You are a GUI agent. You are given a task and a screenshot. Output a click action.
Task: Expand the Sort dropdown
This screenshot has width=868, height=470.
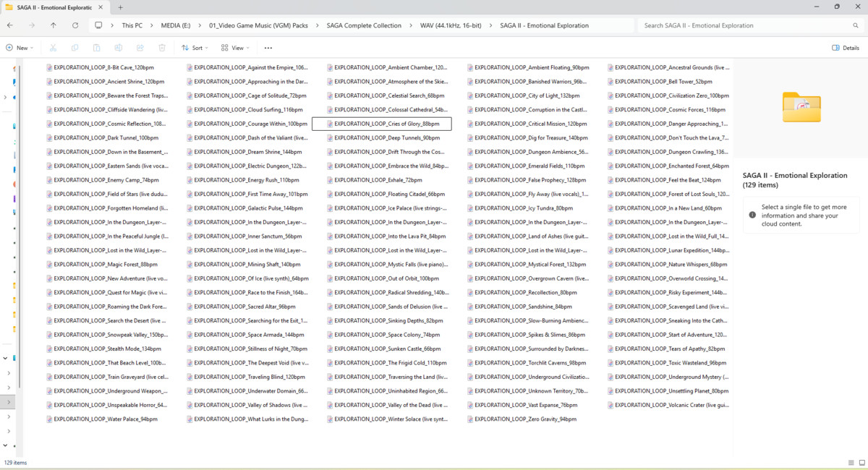point(195,48)
